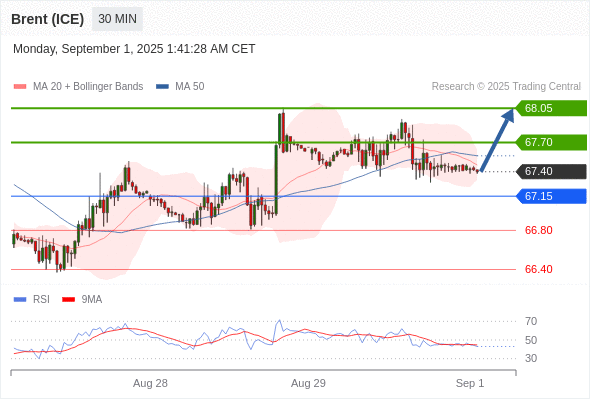Click the Brent (ICE) instrument title
This screenshot has height=400, width=590.
tap(47, 19)
